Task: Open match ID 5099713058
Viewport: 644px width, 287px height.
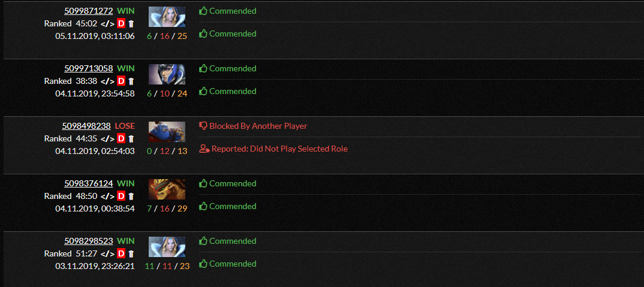Action: tap(88, 69)
